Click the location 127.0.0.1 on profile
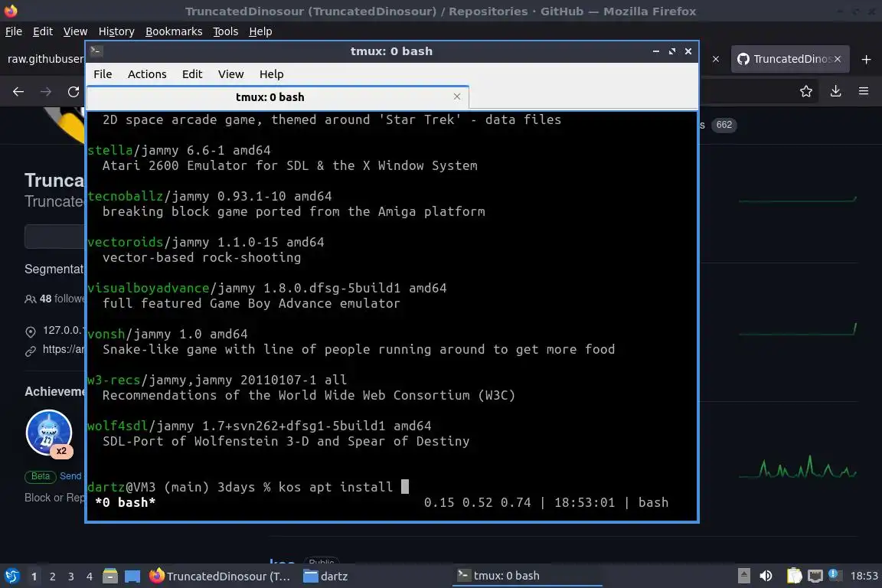The image size is (882, 588). [x=63, y=330]
